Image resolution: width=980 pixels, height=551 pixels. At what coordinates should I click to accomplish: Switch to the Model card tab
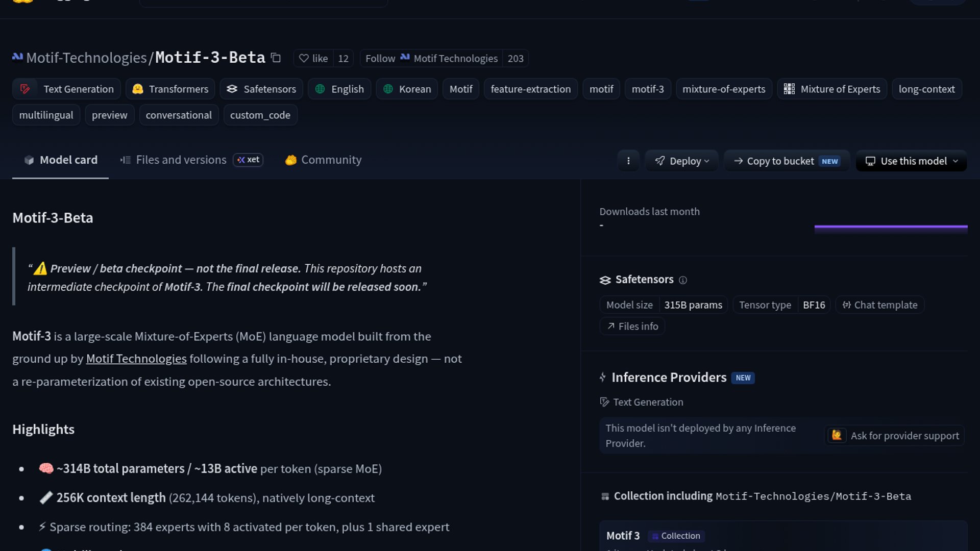[x=60, y=160]
